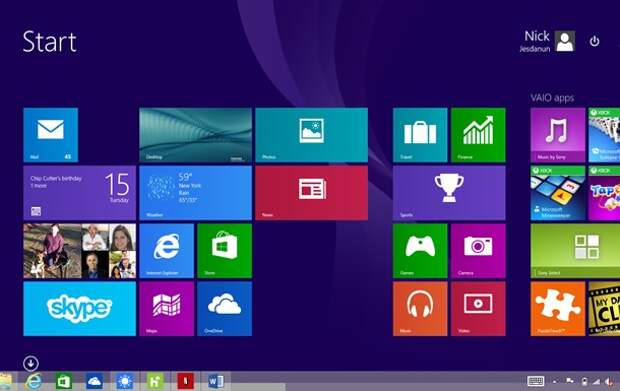620x391 pixels.
Task: Click the VAIO apps group heading
Action: coord(552,98)
